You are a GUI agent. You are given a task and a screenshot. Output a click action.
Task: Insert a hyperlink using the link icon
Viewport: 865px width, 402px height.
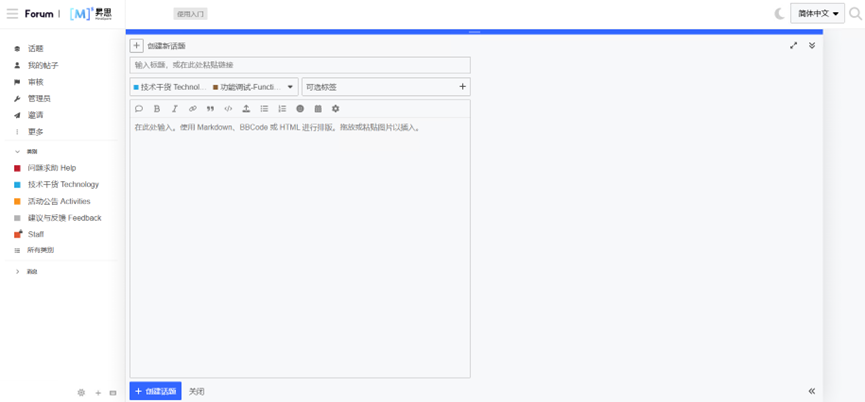pyautogui.click(x=192, y=109)
